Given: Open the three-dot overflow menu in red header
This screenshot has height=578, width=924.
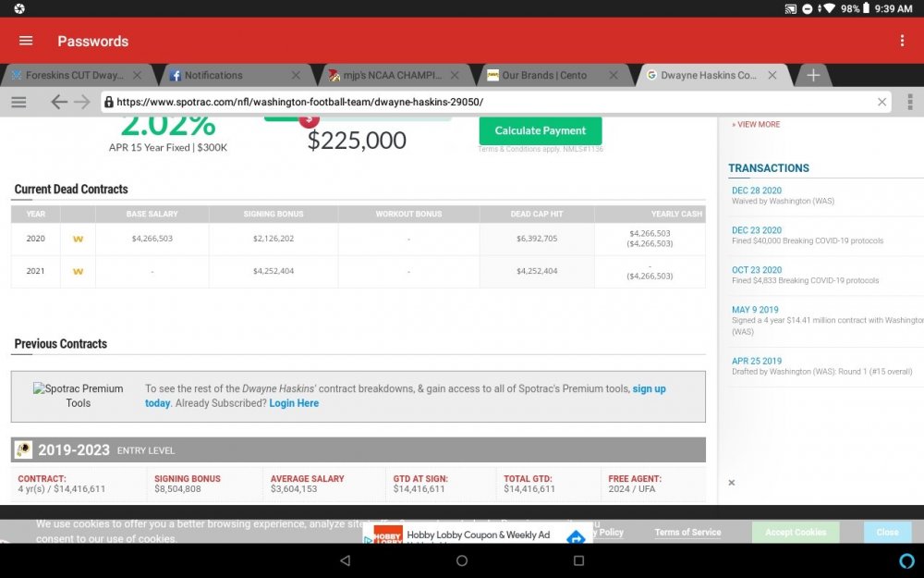Looking at the screenshot, I should point(902,40).
